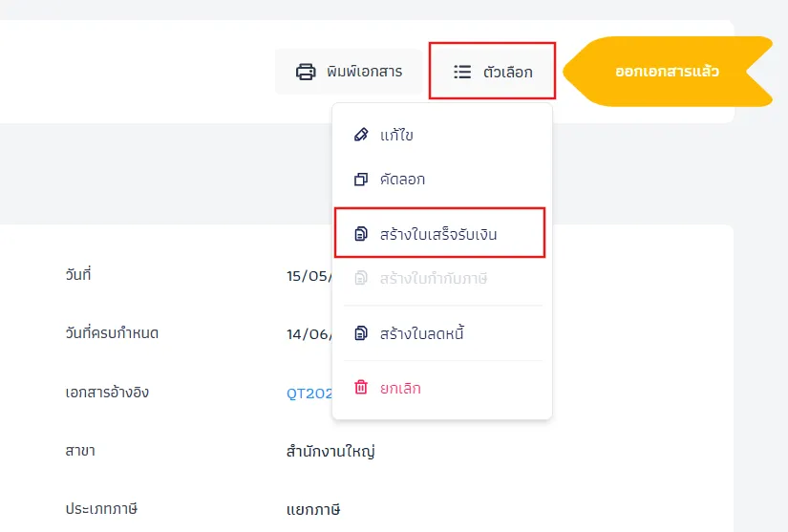Click the list icon on ตัวเลือก
788x532 pixels.
point(462,72)
